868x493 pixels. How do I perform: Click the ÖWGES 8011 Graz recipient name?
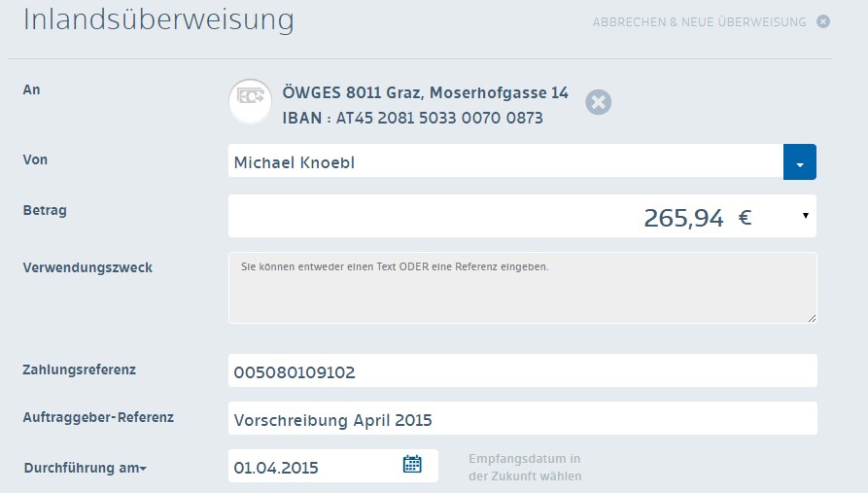pos(425,92)
